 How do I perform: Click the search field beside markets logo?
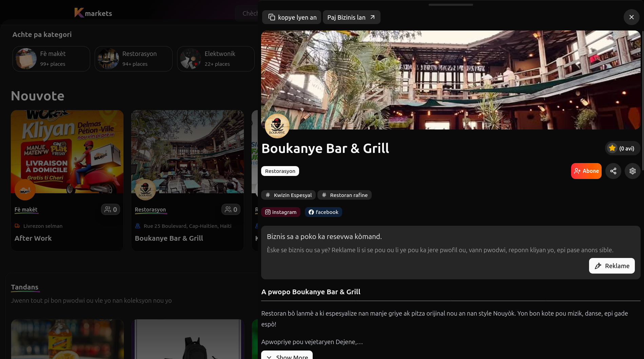coord(247,13)
